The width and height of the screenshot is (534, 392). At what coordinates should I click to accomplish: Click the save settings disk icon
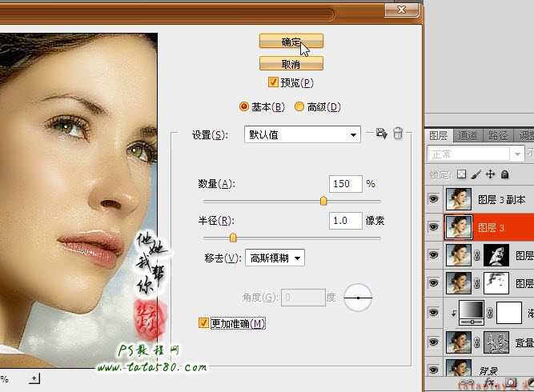point(381,133)
